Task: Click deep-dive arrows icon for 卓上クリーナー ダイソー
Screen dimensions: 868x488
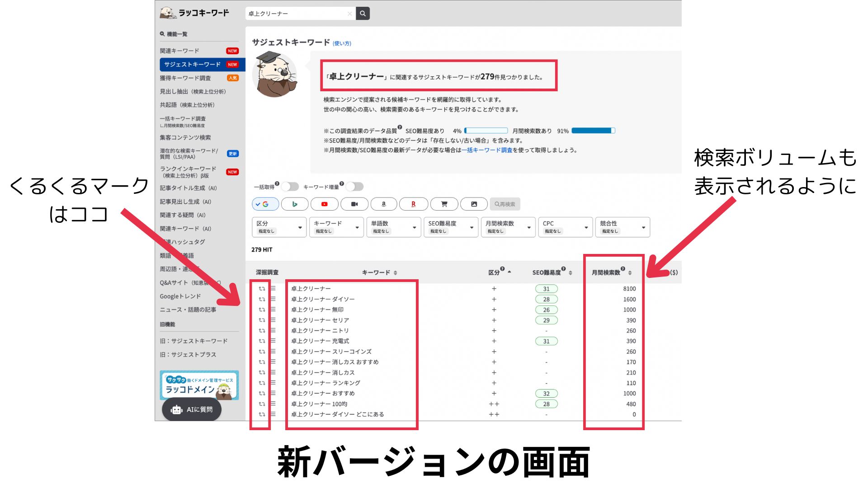Action: point(262,299)
